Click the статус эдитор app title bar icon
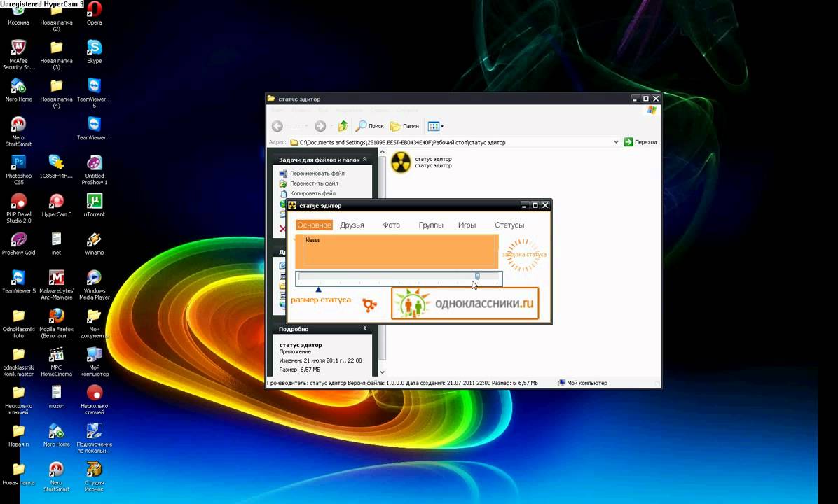This screenshot has width=838, height=504. coord(292,206)
